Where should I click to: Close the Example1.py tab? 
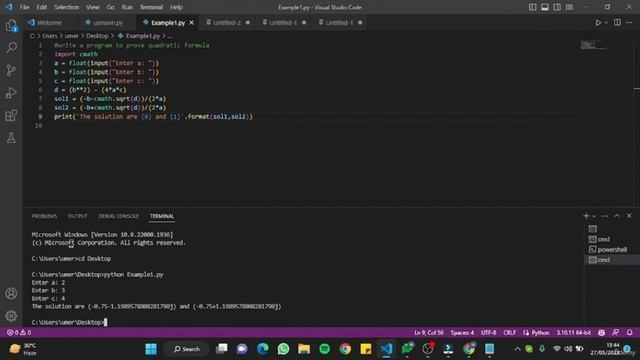coord(191,23)
